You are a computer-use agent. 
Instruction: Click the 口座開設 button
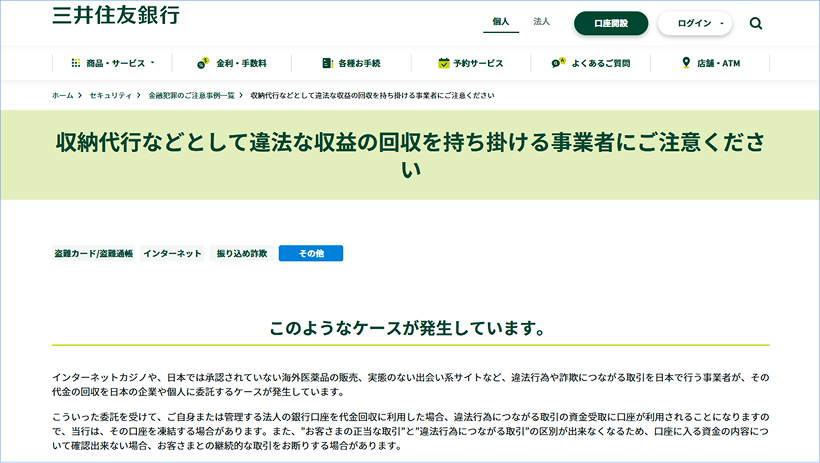coord(611,24)
